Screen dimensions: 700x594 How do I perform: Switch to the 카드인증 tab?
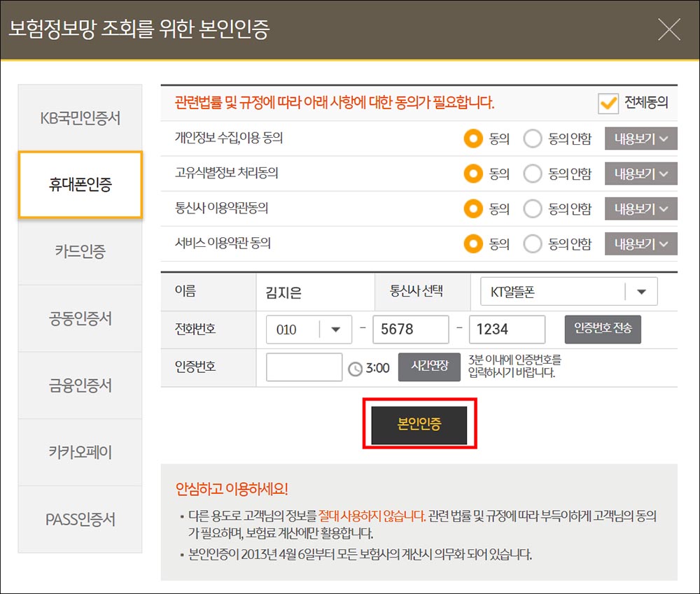tap(80, 252)
